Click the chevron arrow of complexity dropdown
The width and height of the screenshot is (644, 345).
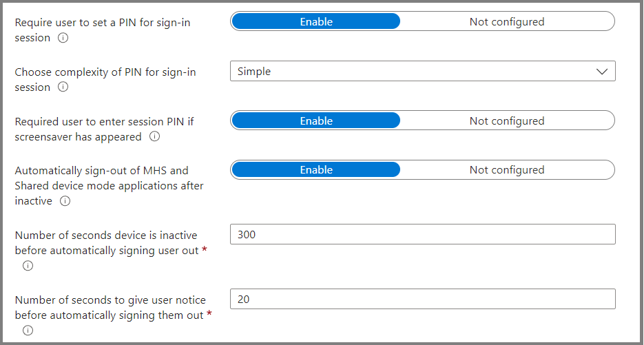[602, 72]
